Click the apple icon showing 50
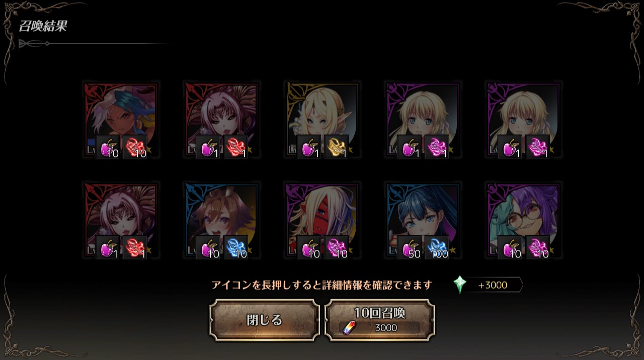This screenshot has width=644, height=360. click(x=410, y=247)
